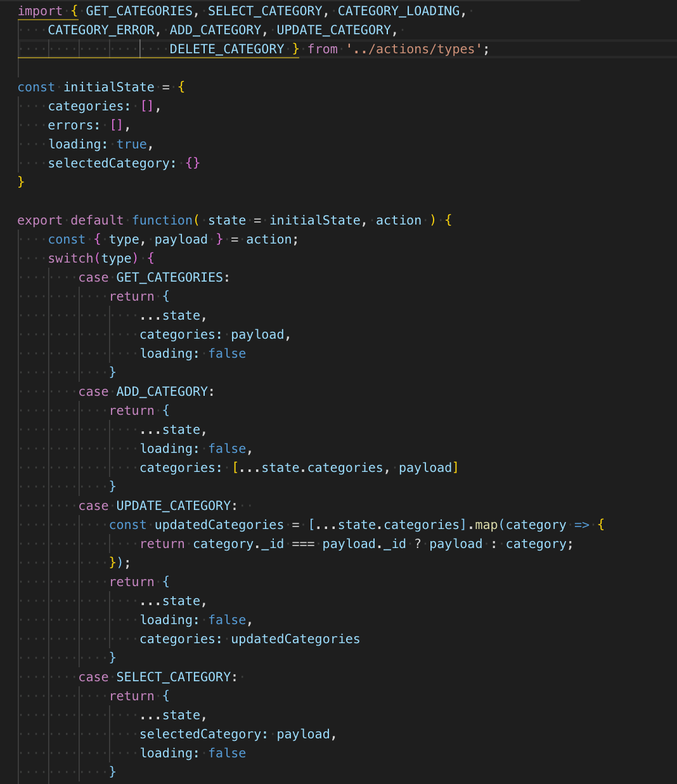Screen dimensions: 677x784
Task: Click the action parameter in the function signature
Action: 399,220
